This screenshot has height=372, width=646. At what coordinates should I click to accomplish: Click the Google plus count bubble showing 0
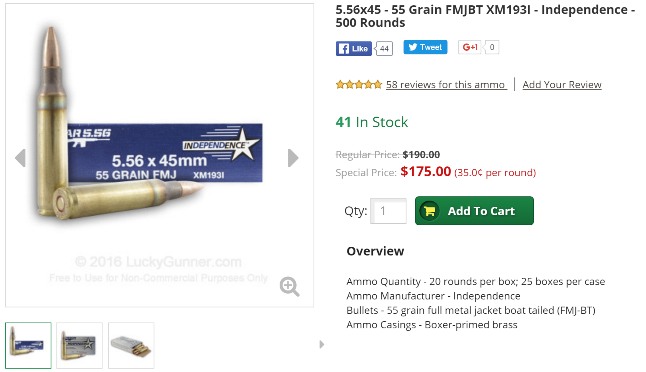pos(492,47)
